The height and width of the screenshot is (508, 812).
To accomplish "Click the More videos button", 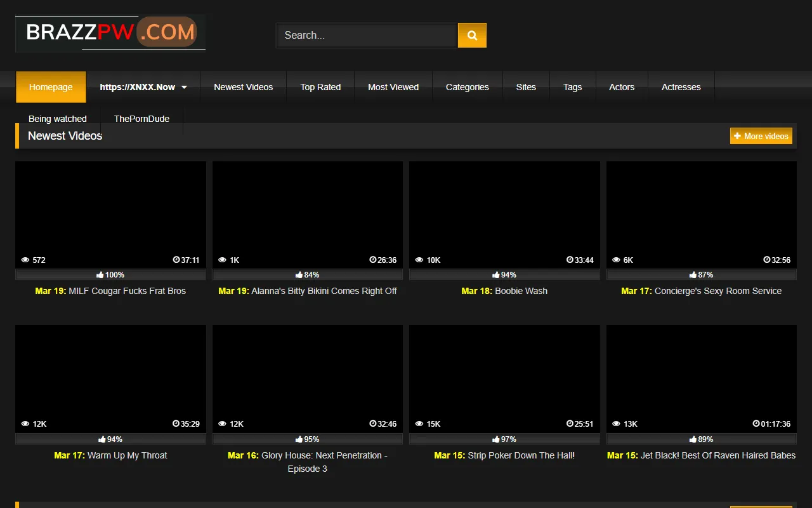I will (761, 135).
